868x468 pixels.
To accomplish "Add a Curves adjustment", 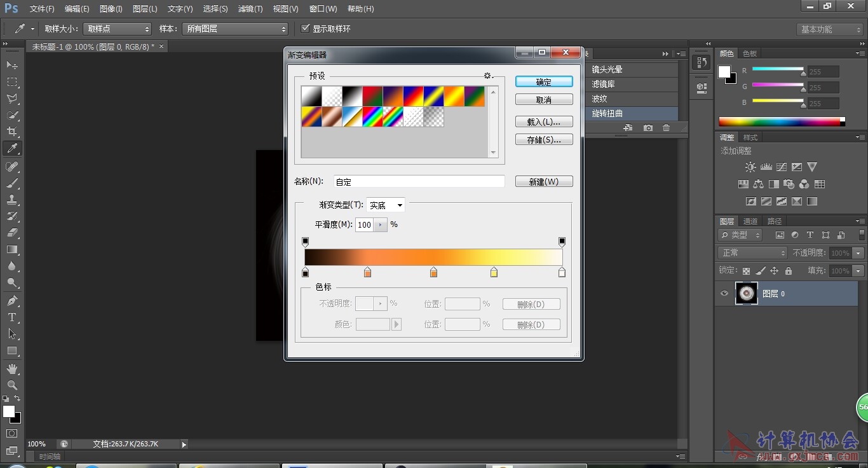I will (781, 167).
